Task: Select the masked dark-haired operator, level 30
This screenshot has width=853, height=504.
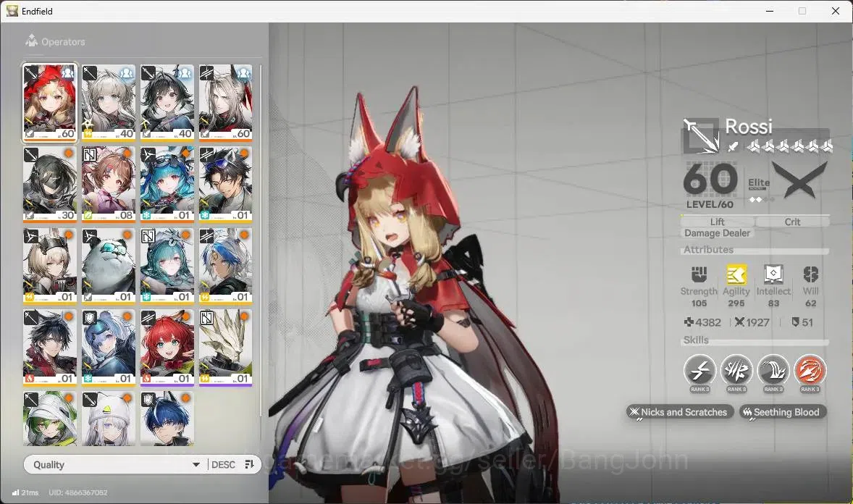Action: click(49, 184)
